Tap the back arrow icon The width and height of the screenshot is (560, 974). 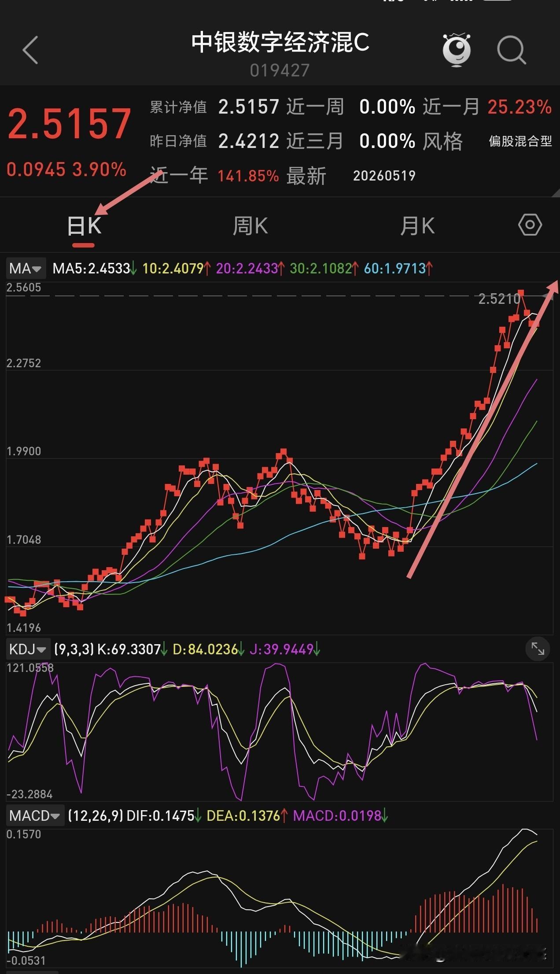click(x=30, y=50)
